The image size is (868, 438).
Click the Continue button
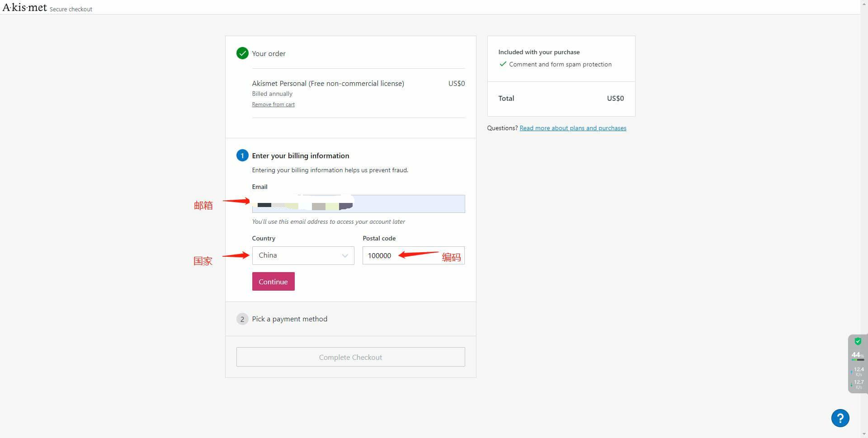click(273, 281)
